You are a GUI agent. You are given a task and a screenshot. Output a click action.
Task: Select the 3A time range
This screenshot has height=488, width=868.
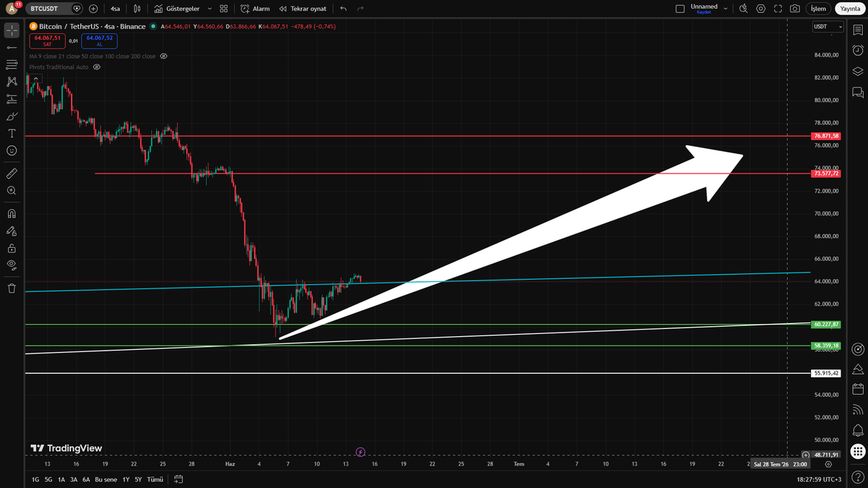coord(74,479)
